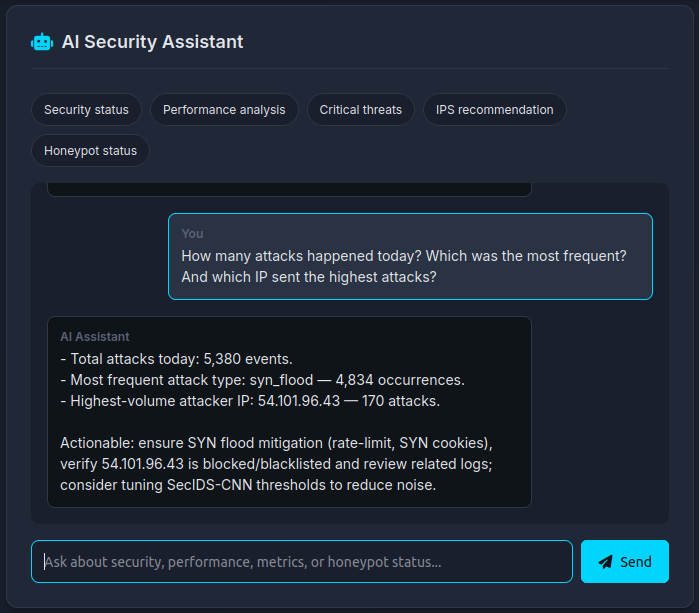Screen dimensions: 699x613
Task: Choose the Performance analysis quick prompt
Action: (x=224, y=110)
